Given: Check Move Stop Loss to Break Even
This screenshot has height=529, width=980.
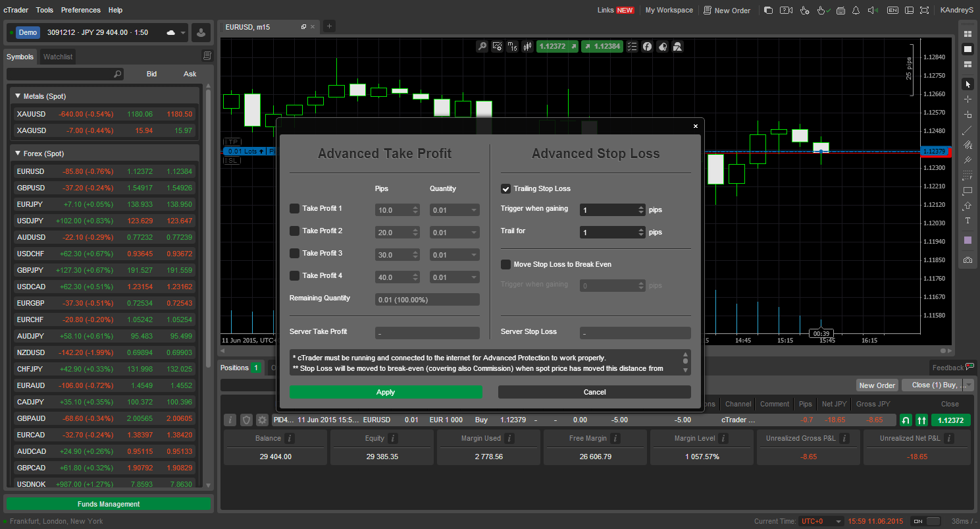Looking at the screenshot, I should coord(505,265).
